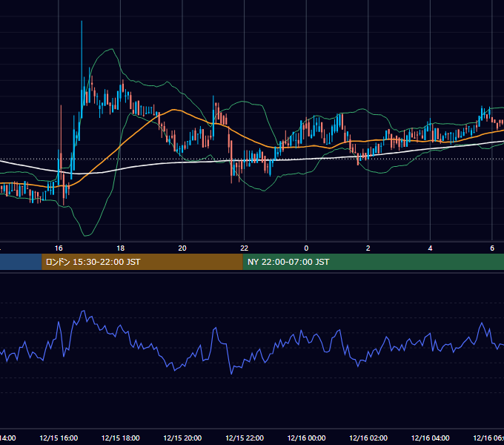Click the 0 hour label on chart axis
Viewport: 504px width, 445px height.
pyautogui.click(x=306, y=248)
